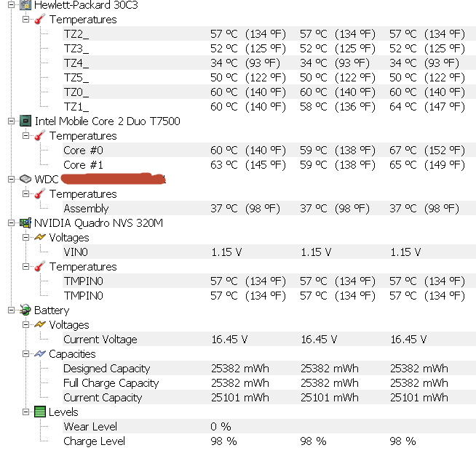Select the Core #1 row
The width and height of the screenshot is (476, 453).
click(269, 164)
